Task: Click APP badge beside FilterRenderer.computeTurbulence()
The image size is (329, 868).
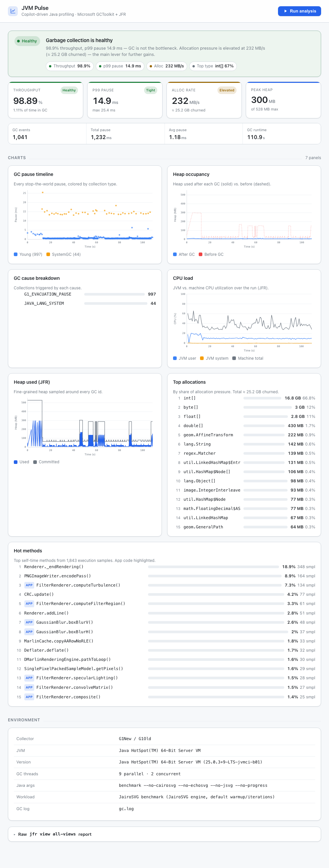Action: click(x=29, y=585)
